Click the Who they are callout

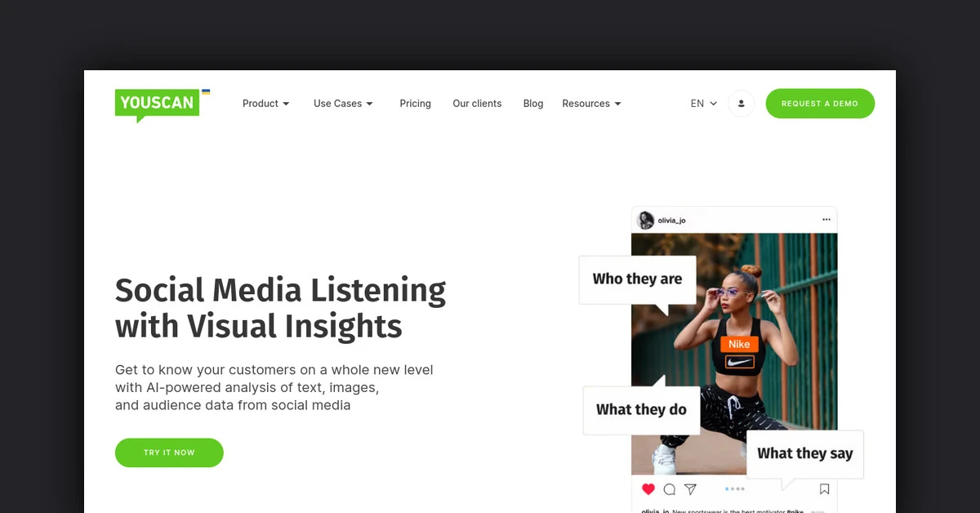tap(637, 280)
